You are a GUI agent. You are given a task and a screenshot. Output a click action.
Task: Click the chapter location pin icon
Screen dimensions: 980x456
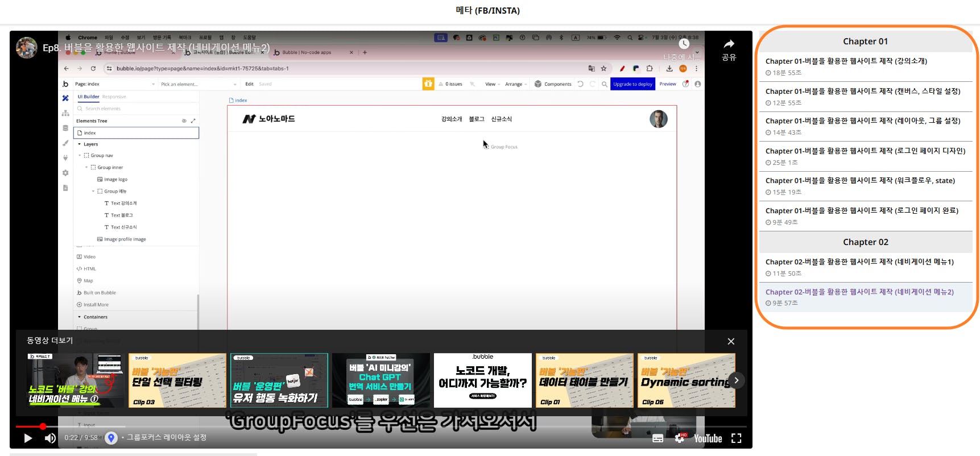(111, 438)
